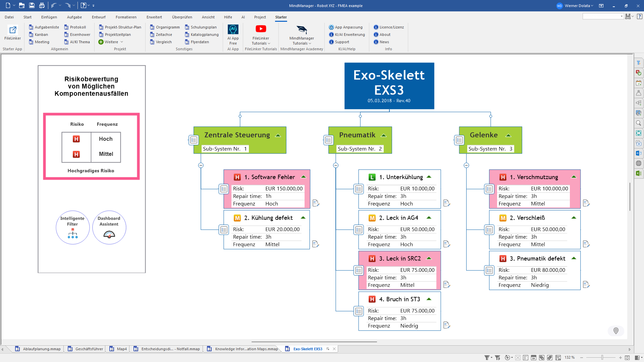This screenshot has width=644, height=362.
Task: Collapse subtopics under the Pneumatik branch
Action: click(x=336, y=165)
